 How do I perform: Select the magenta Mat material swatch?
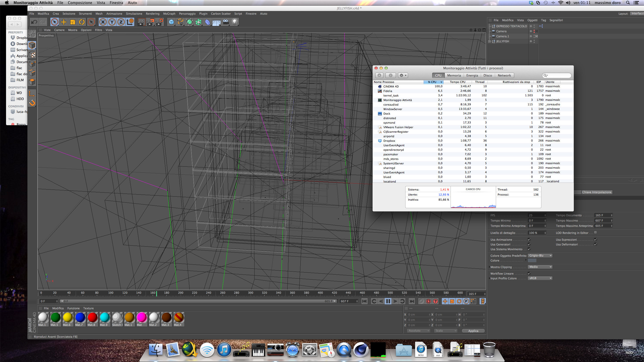[x=142, y=318]
